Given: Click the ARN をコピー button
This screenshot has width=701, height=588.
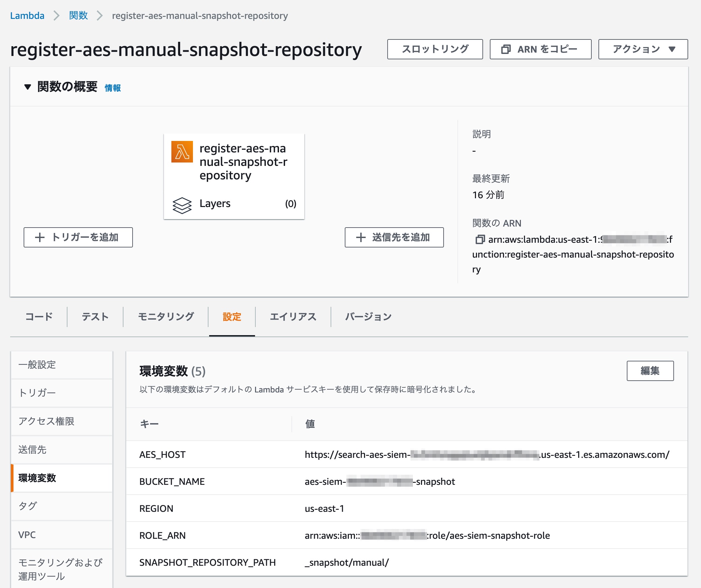Looking at the screenshot, I should click(x=540, y=49).
